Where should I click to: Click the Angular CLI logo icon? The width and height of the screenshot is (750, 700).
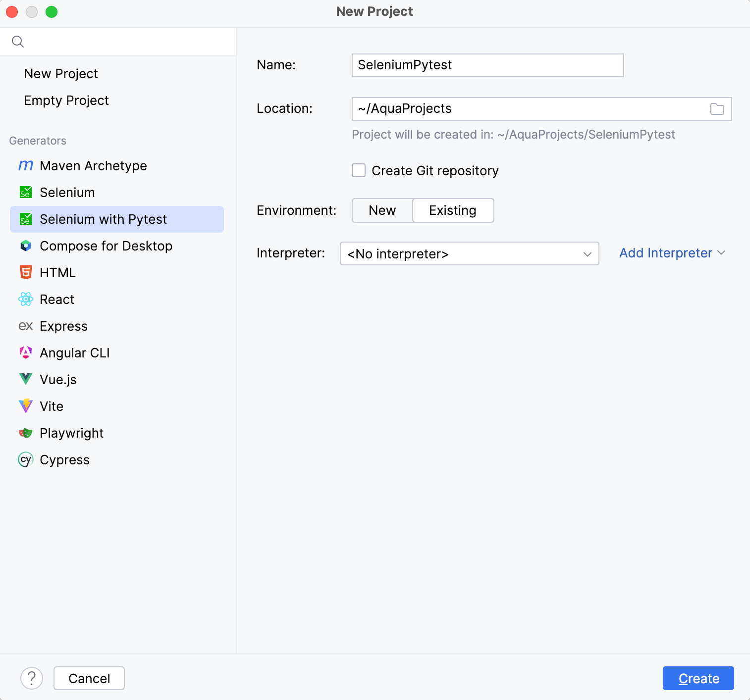pyautogui.click(x=26, y=353)
